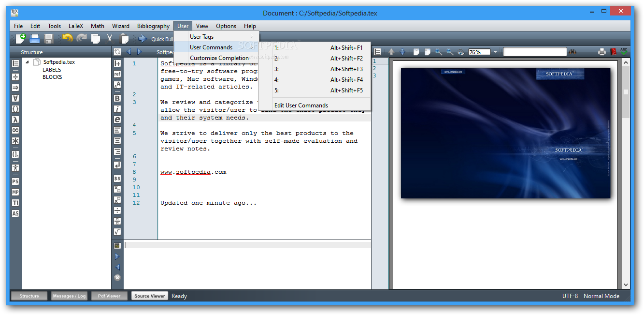Image resolution: width=644 pixels, height=315 pixels.
Task: Create a new document via toolbar icon
Action: (20, 39)
